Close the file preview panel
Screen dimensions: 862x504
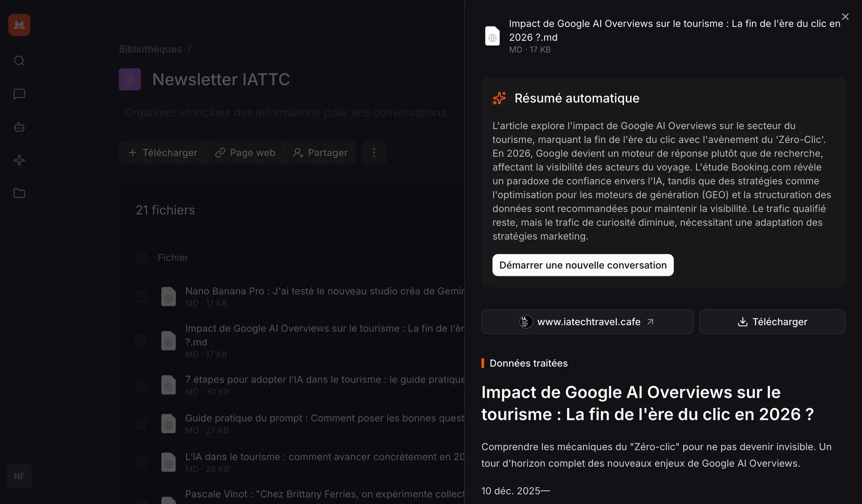coord(845,17)
